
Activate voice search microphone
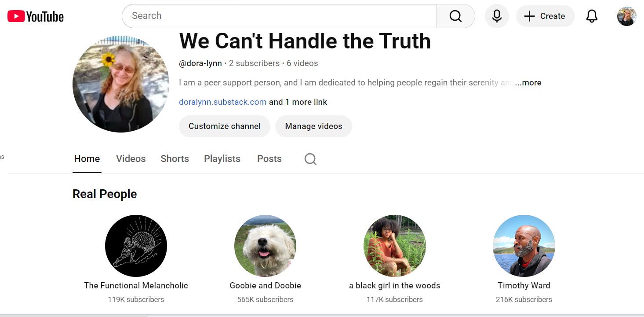(x=497, y=16)
